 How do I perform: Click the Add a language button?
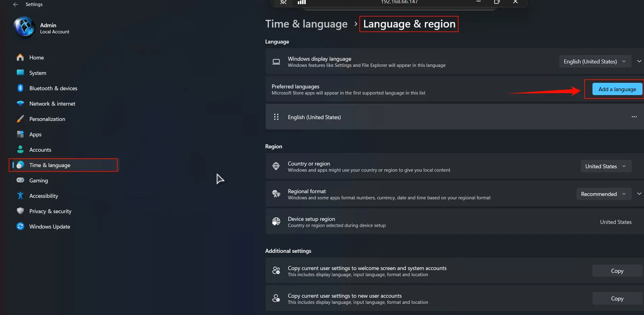tap(617, 89)
